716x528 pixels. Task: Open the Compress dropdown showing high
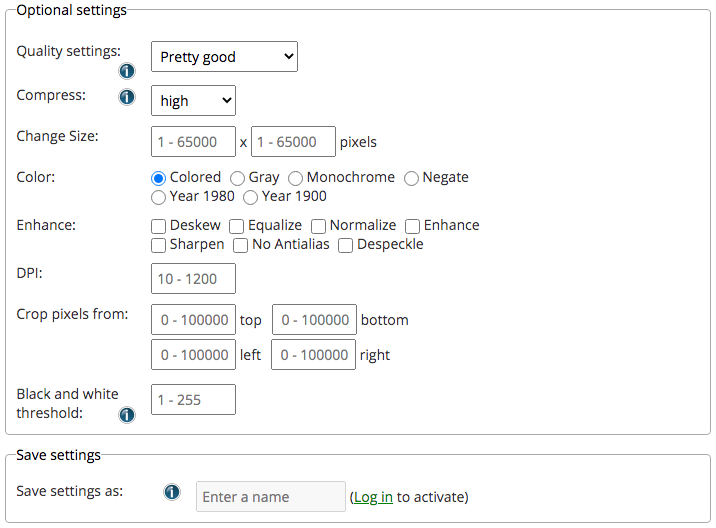[x=193, y=100]
